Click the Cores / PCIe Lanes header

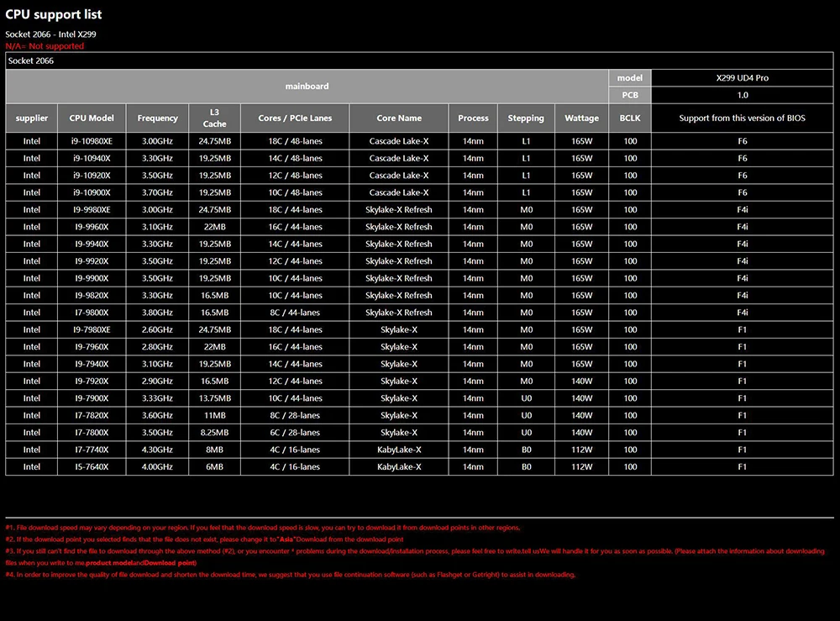point(294,118)
